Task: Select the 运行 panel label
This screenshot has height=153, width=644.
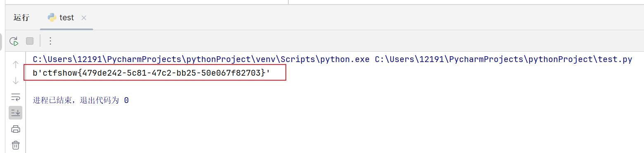Action: point(21,18)
